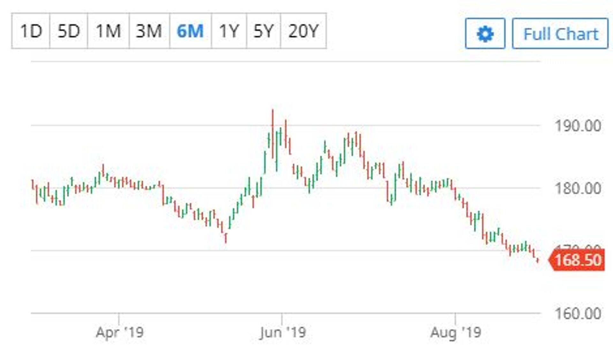Click the 180.00 price axis label
Viewport: 613px width, 364px height.
tap(578, 188)
